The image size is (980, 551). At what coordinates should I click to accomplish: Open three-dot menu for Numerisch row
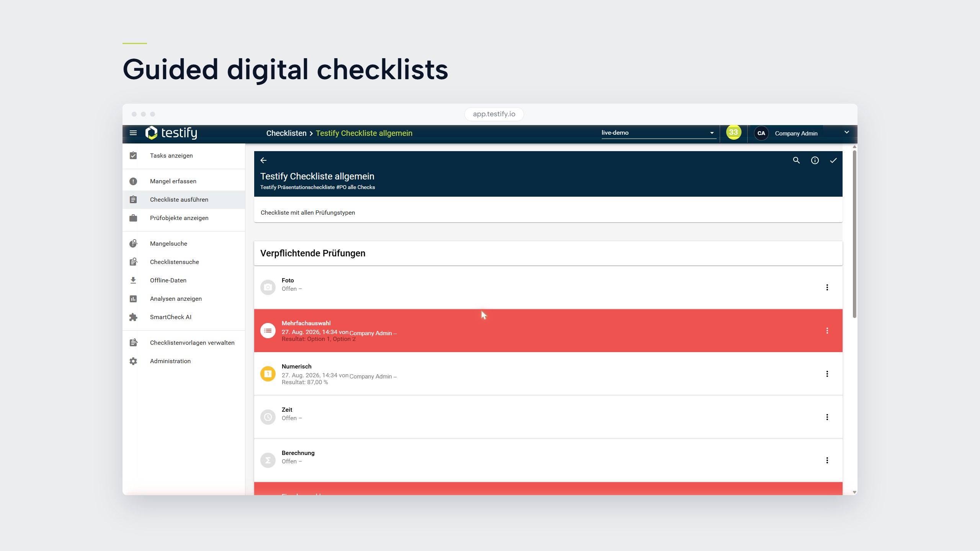click(x=827, y=374)
